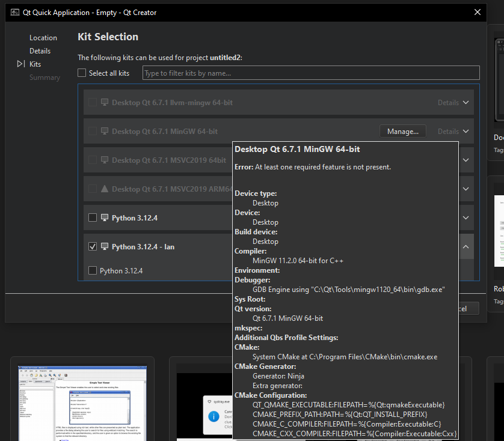Screen dimensions: 504x441
Task: Click the monitor icon of MSVC2019 64bit kit
Action: tap(105, 160)
